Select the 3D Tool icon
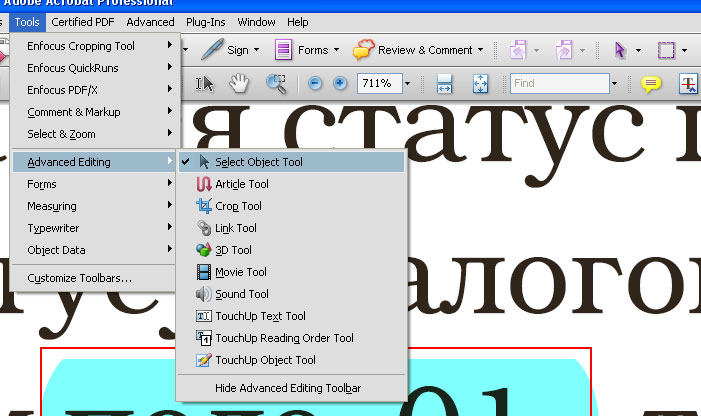 203,250
